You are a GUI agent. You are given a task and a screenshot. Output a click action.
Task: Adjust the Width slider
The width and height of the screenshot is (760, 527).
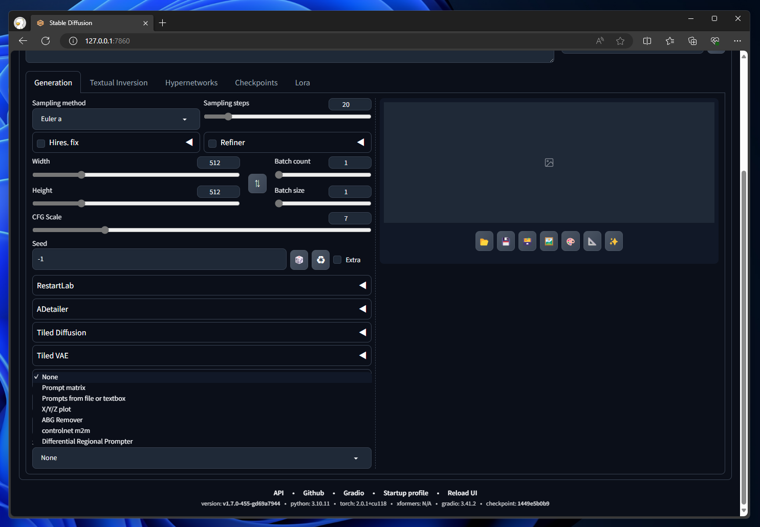[136, 175]
